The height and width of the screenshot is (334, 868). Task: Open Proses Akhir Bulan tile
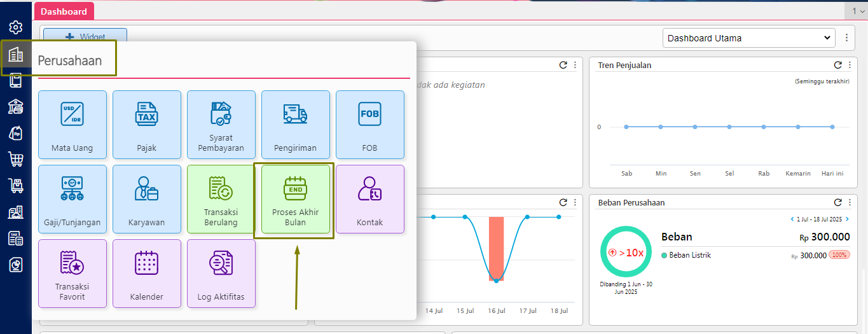[295, 198]
